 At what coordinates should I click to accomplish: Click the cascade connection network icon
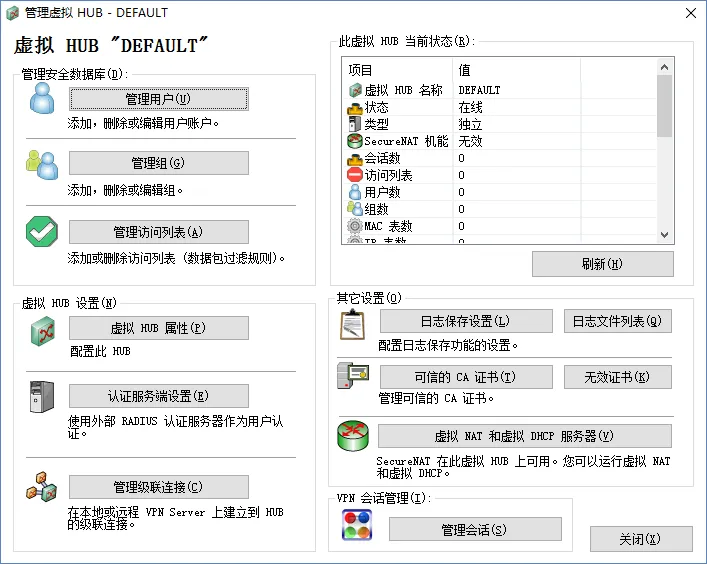[x=42, y=487]
